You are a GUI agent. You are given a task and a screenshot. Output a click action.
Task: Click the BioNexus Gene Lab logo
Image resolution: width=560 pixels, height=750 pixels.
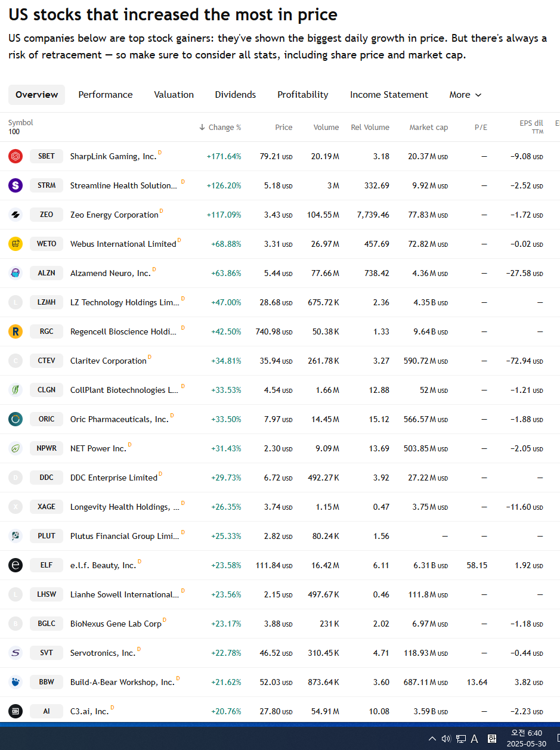(16, 624)
